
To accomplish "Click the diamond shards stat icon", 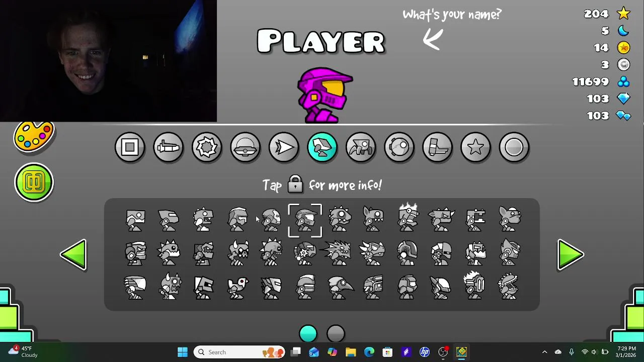I will point(623,116).
